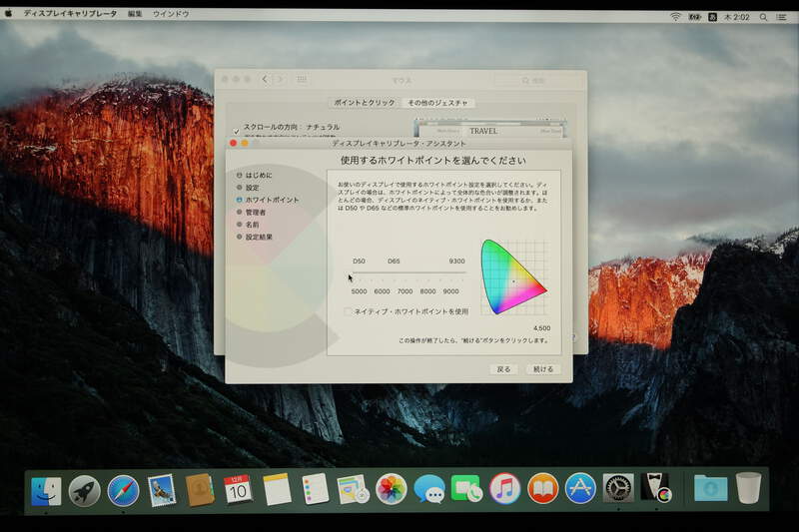The height and width of the screenshot is (532, 799).
Task: Click the 続ける button
Action: [542, 369]
